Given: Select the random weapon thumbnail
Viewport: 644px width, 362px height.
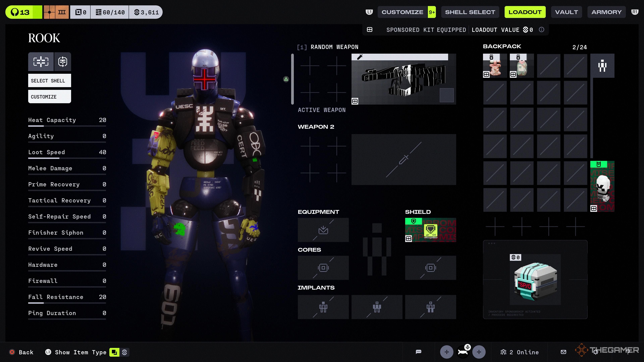Looking at the screenshot, I should tap(404, 79).
